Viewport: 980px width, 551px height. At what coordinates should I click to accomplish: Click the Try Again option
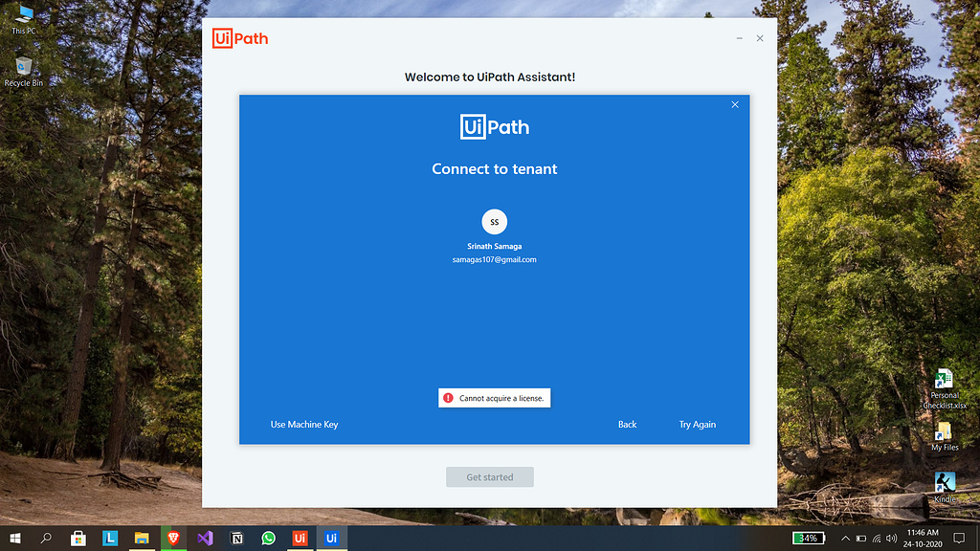click(698, 424)
